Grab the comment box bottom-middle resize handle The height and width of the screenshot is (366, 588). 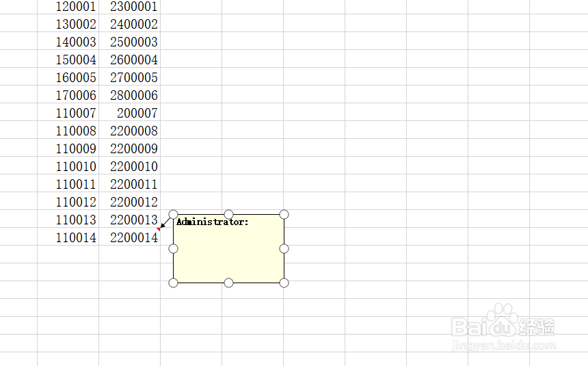coord(229,283)
